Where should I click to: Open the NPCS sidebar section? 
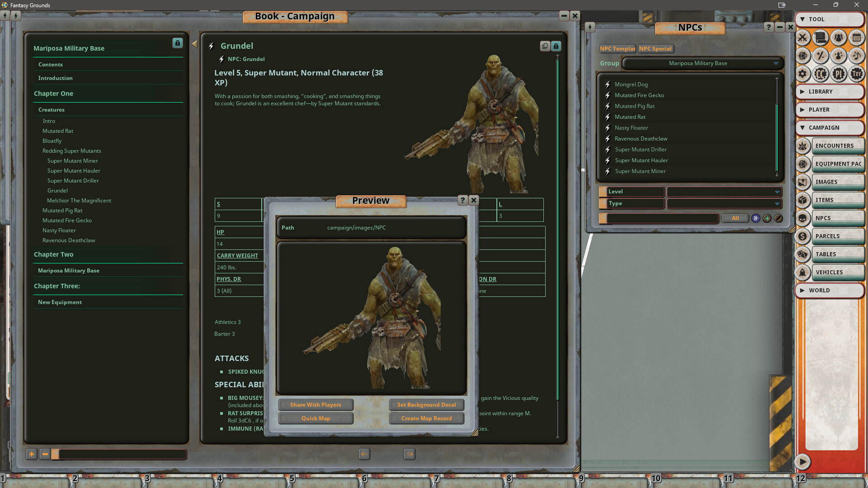tap(838, 218)
